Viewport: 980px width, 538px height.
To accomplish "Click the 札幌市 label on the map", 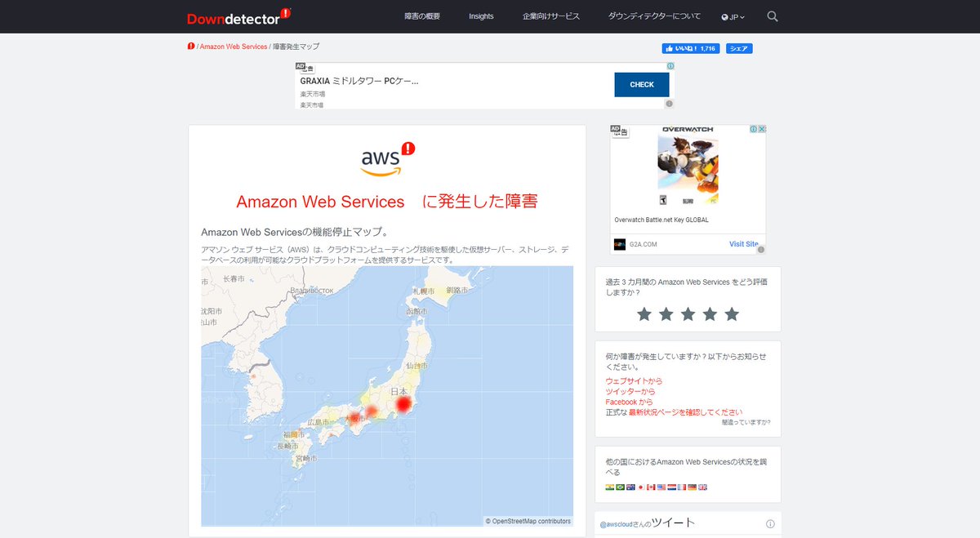I will (424, 291).
